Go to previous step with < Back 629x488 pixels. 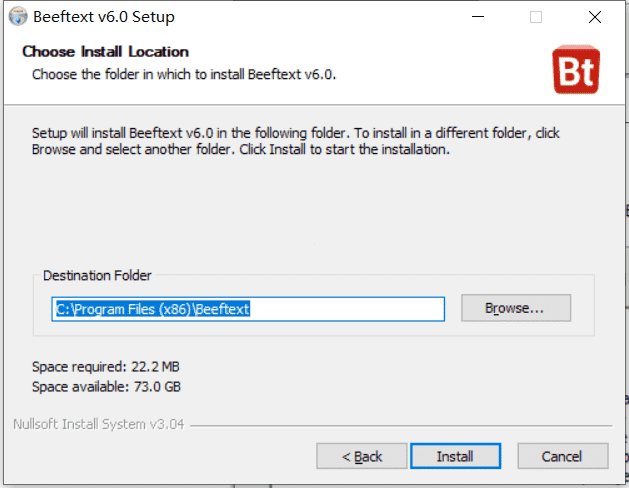point(362,456)
